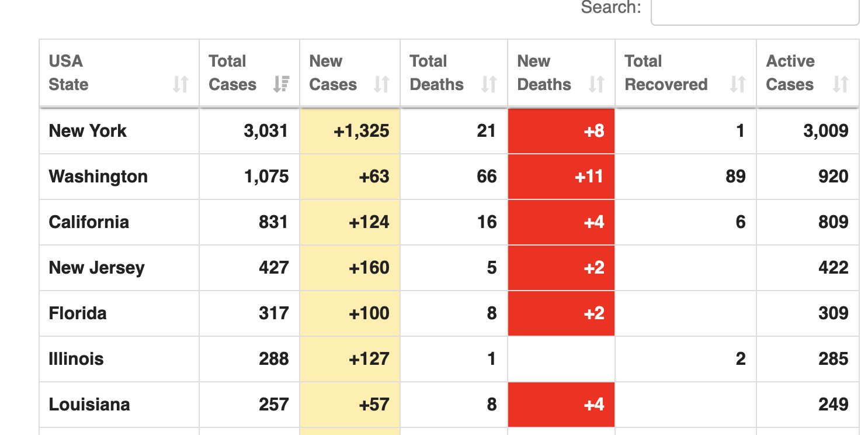Click the Total Recovered column header text

pyautogui.click(x=666, y=73)
